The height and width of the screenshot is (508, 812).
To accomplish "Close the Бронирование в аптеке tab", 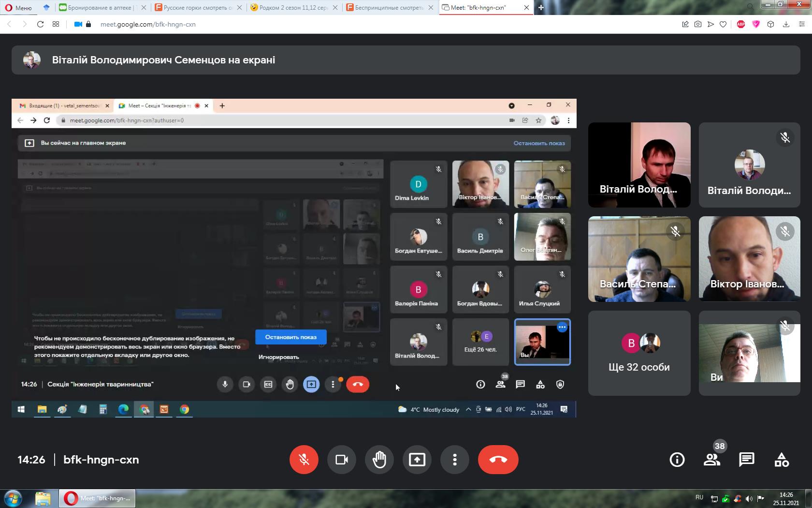I will tap(144, 8).
